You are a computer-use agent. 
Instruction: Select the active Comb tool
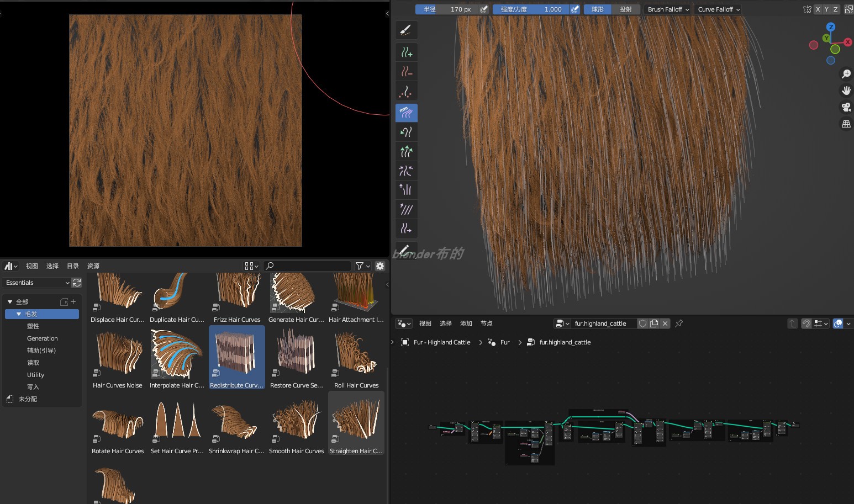[x=406, y=113]
